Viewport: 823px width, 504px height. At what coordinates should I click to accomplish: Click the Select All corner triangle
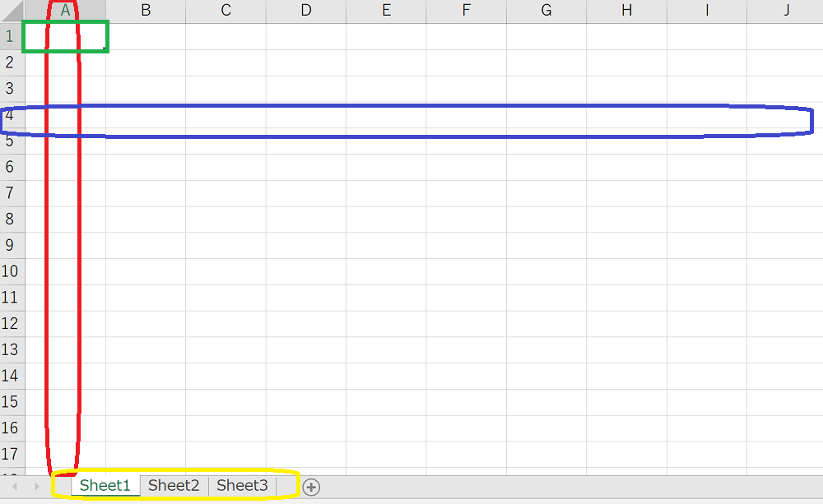coord(12,12)
